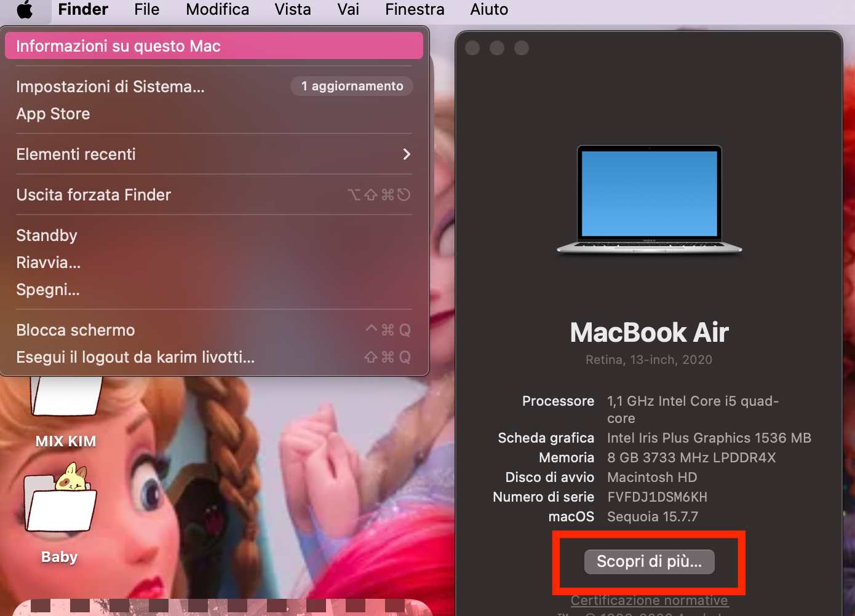
Task: Click the macOS version Sequoia 15.7.7
Action: point(653,516)
